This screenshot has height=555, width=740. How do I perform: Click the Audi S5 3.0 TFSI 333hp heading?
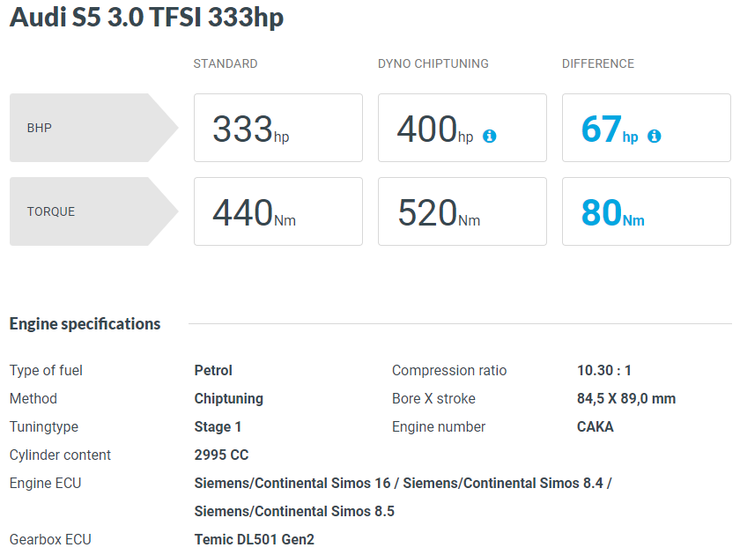[x=147, y=17]
